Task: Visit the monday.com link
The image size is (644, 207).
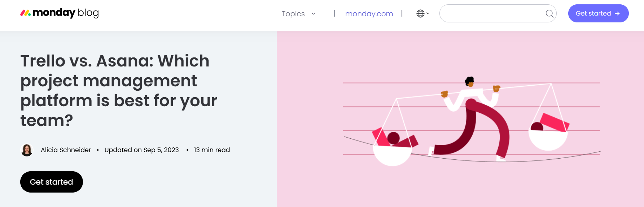Action: (x=369, y=14)
